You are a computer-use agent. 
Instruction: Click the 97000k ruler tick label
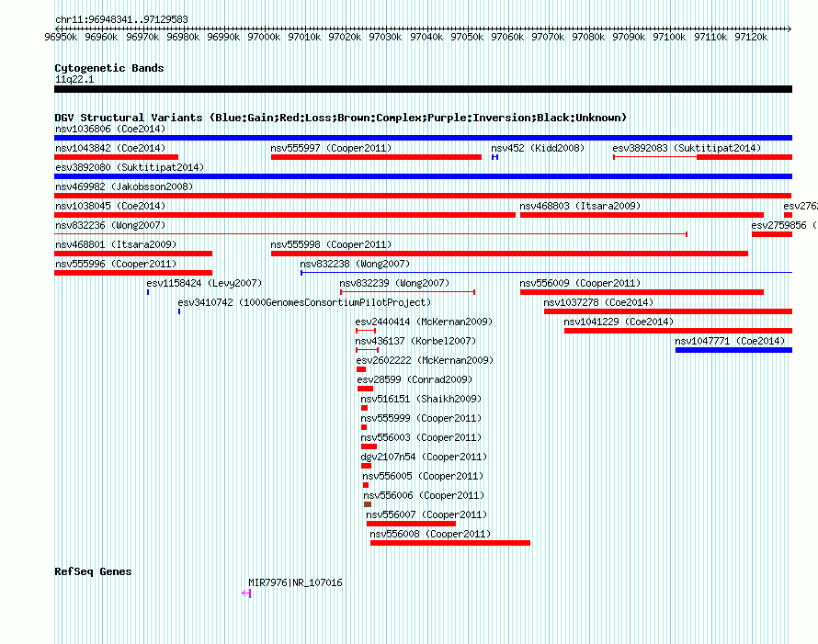[264, 37]
